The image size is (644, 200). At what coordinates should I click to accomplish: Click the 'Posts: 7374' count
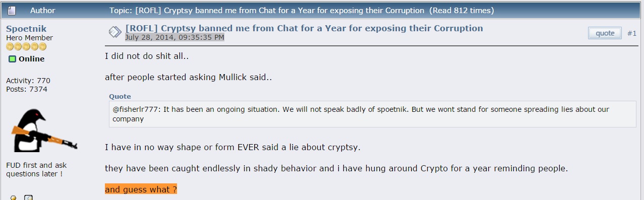pos(27,89)
